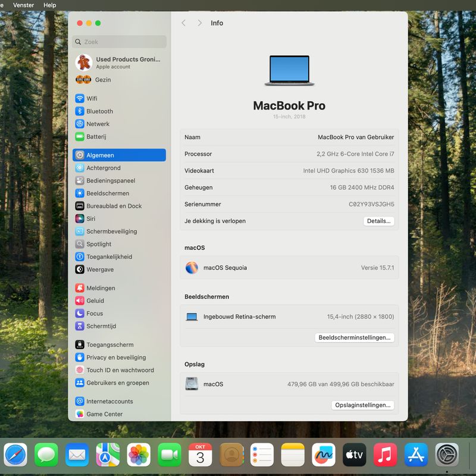Image resolution: width=476 pixels, height=476 pixels.
Task: Open Touch ID en wachtwoord settings
Action: pyautogui.click(x=120, y=370)
